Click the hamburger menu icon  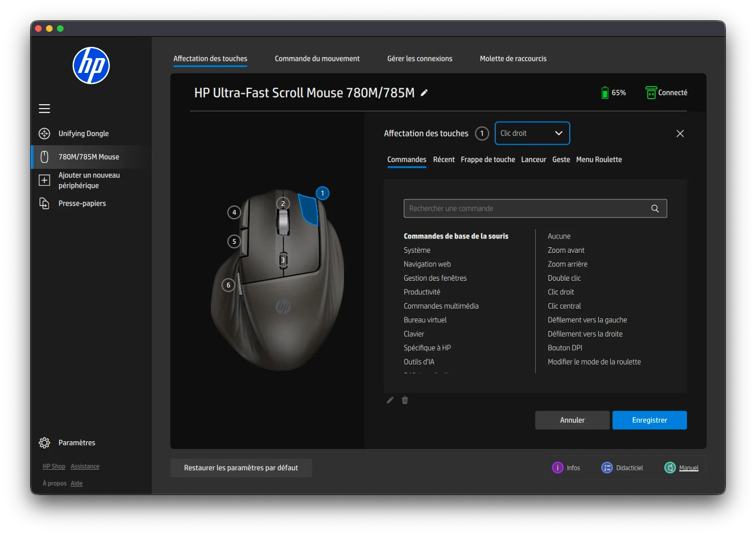coord(44,109)
